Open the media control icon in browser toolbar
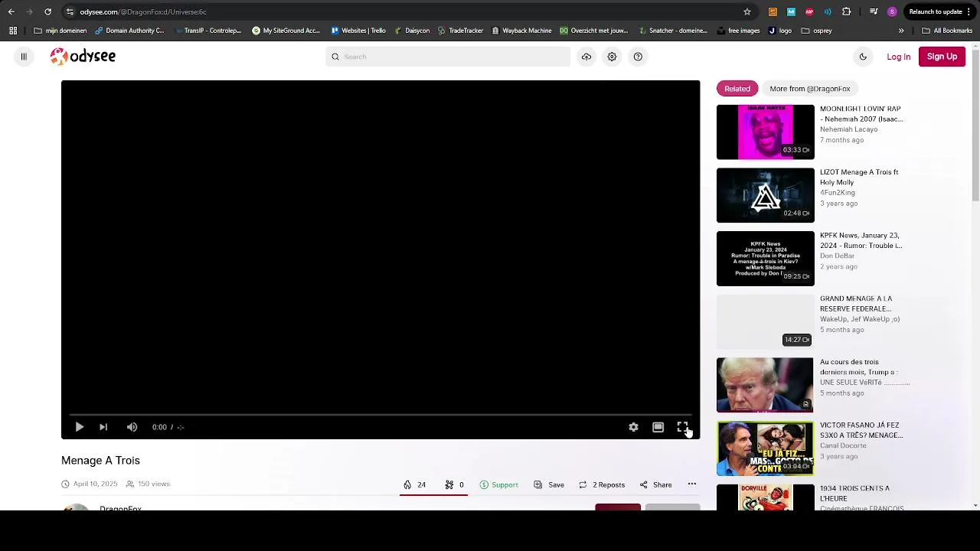 874,11
